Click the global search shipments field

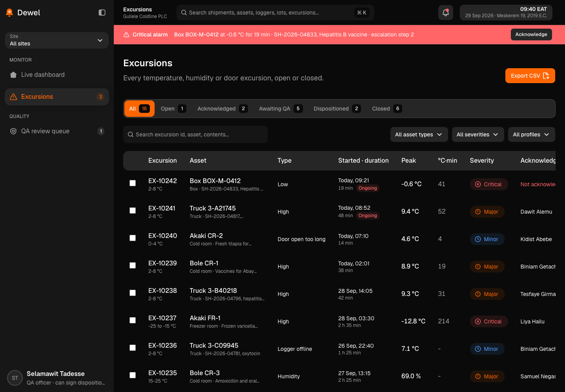(x=275, y=13)
